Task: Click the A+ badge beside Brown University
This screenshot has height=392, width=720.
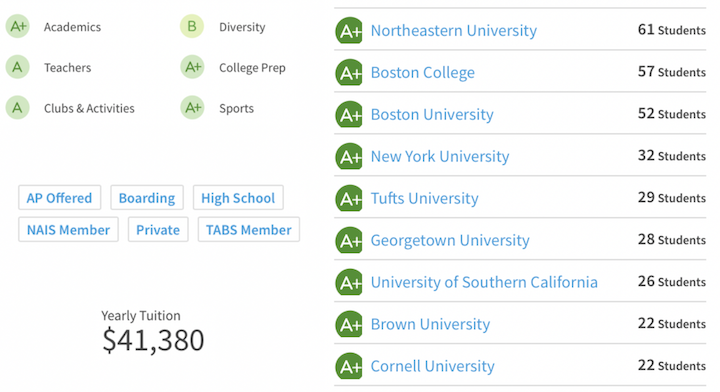Action: pos(349,324)
